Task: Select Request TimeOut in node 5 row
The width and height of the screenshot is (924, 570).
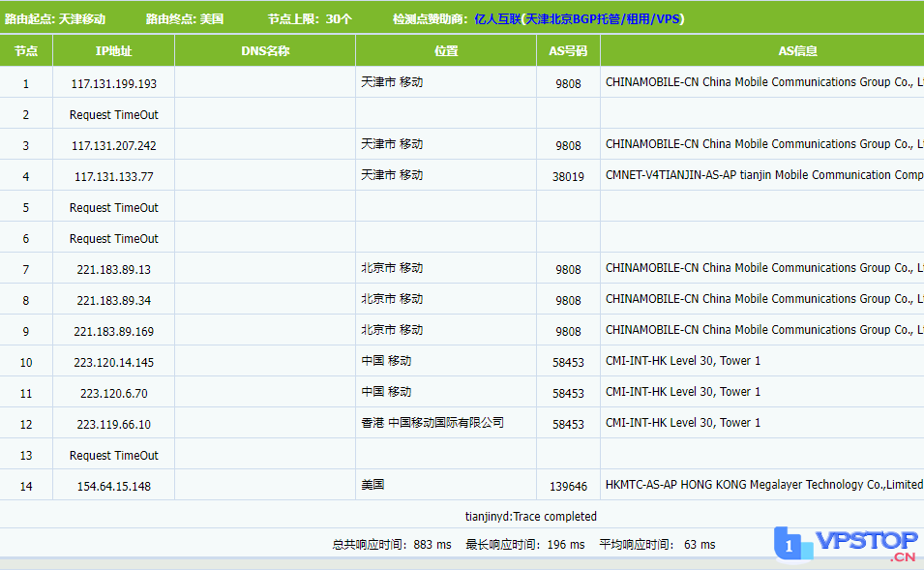Action: pyautogui.click(x=114, y=207)
